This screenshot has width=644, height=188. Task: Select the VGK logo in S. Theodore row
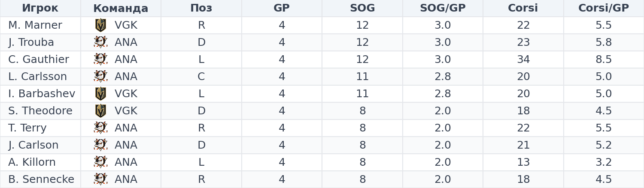click(100, 111)
